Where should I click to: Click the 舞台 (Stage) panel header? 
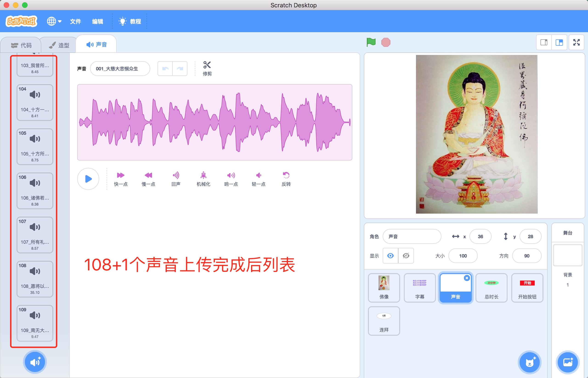coord(567,233)
